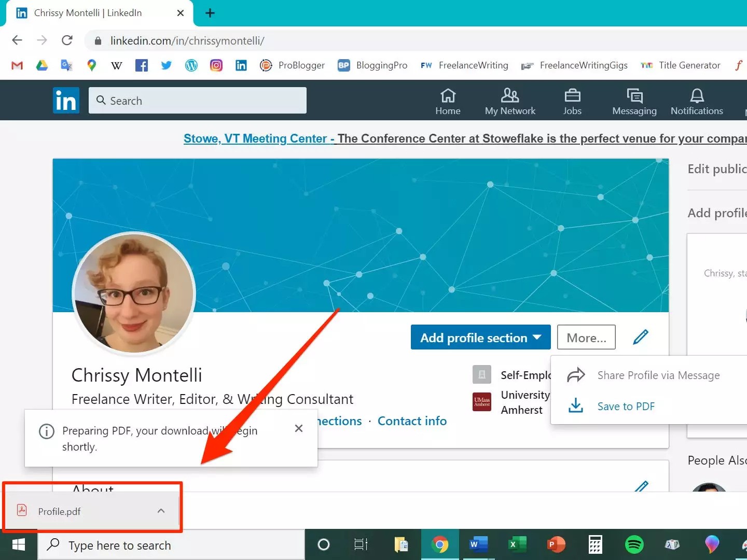Launch Excel from taskbar
Image resolution: width=747 pixels, height=560 pixels.
tap(517, 544)
